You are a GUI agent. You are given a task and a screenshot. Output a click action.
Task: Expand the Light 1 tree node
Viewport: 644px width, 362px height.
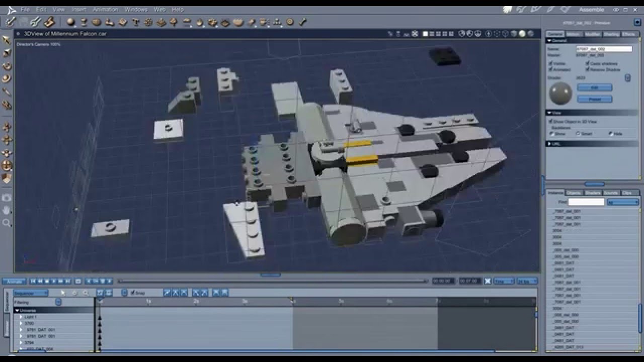22,317
